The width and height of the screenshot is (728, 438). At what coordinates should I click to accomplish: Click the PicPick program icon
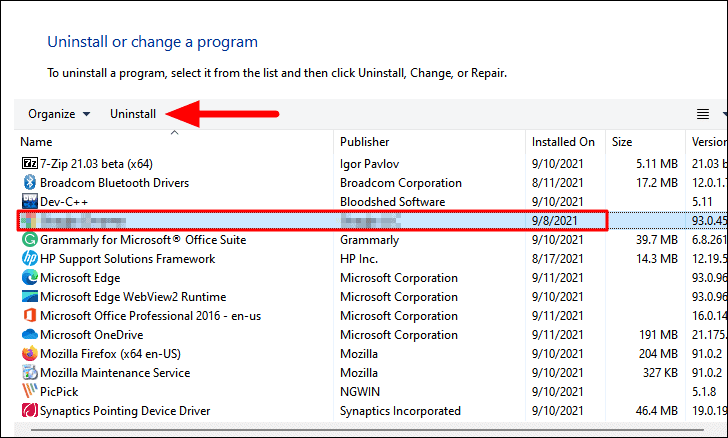pyautogui.click(x=30, y=391)
